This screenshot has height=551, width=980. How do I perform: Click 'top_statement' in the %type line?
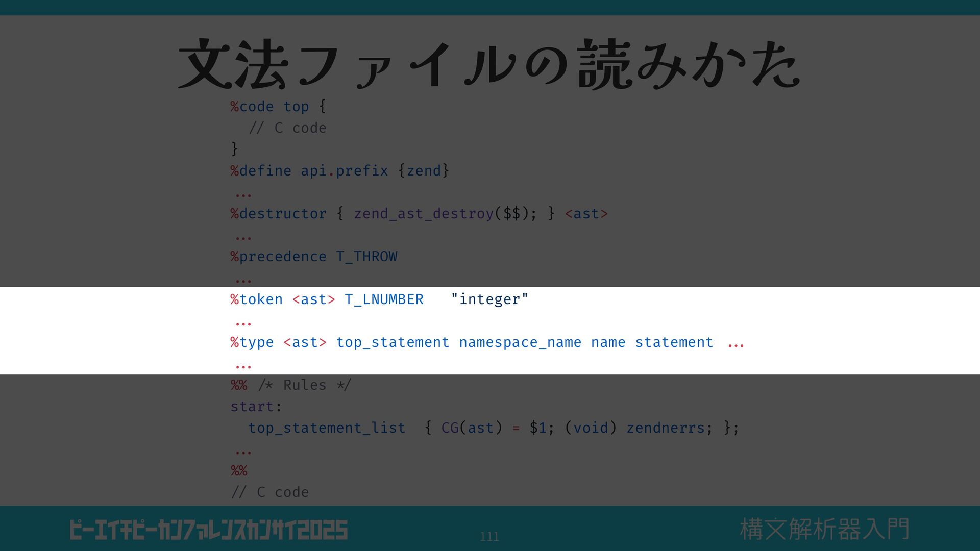[393, 342]
